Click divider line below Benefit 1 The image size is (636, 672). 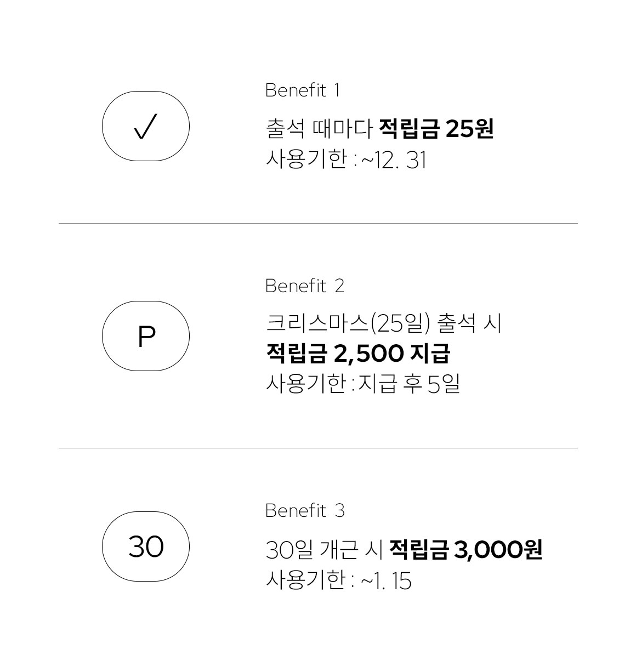click(x=318, y=223)
